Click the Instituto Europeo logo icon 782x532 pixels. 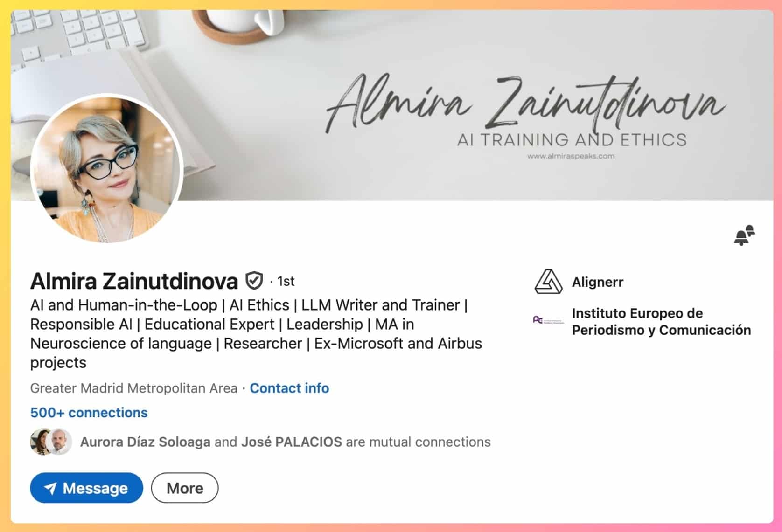click(x=548, y=320)
